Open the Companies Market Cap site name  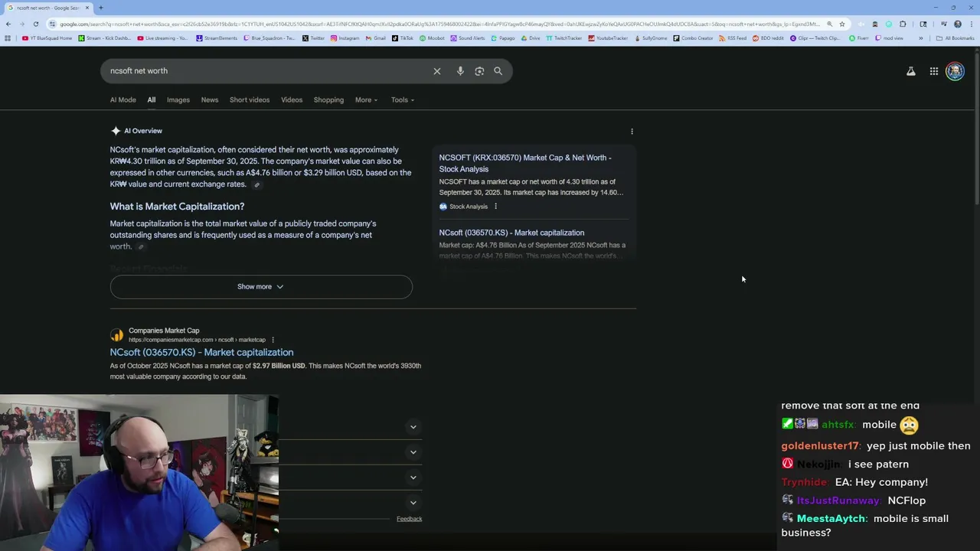point(164,331)
